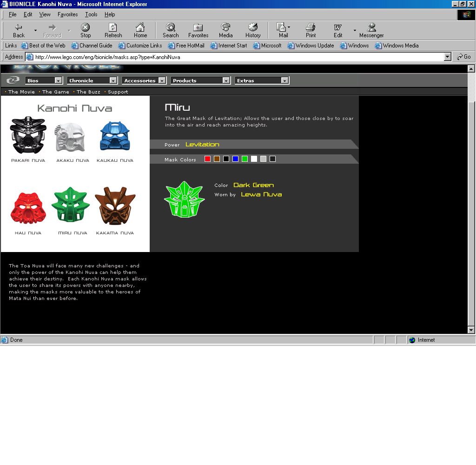Viewport: 476px width, 465px height.
Task: Open the View menu
Action: pyautogui.click(x=45, y=14)
